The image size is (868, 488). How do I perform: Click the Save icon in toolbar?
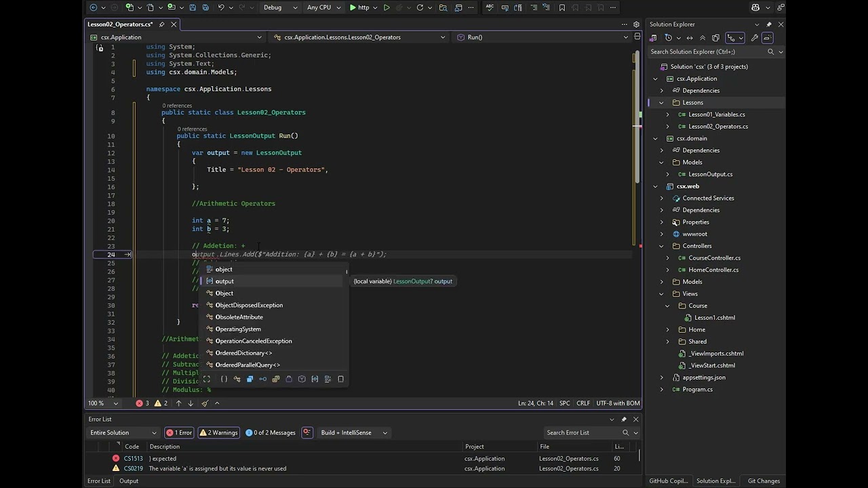point(193,7)
